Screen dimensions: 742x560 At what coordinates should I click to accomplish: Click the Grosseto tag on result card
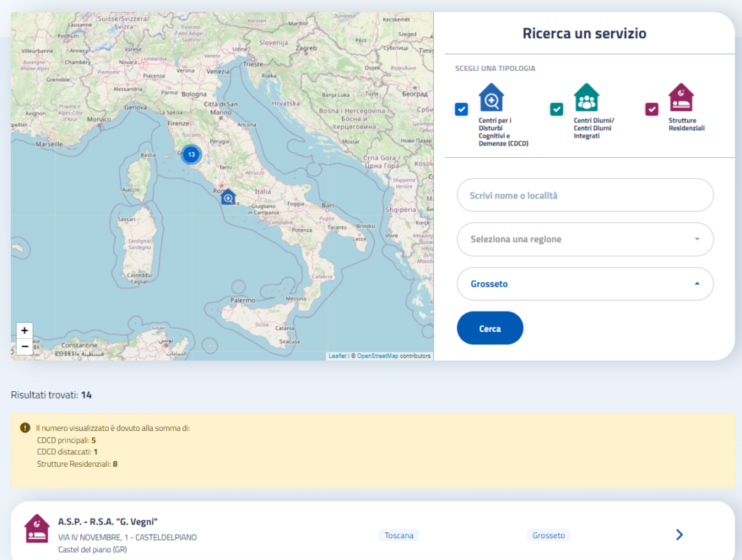pyautogui.click(x=549, y=535)
